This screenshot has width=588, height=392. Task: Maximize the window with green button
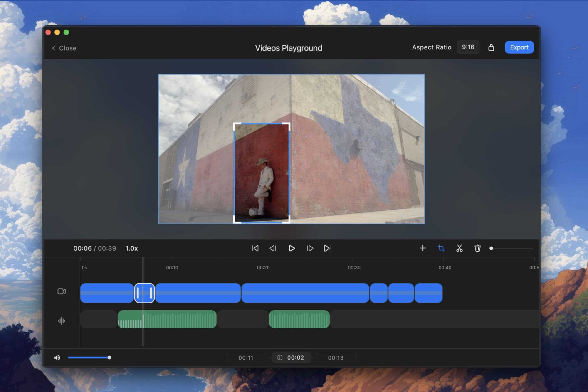(66, 32)
